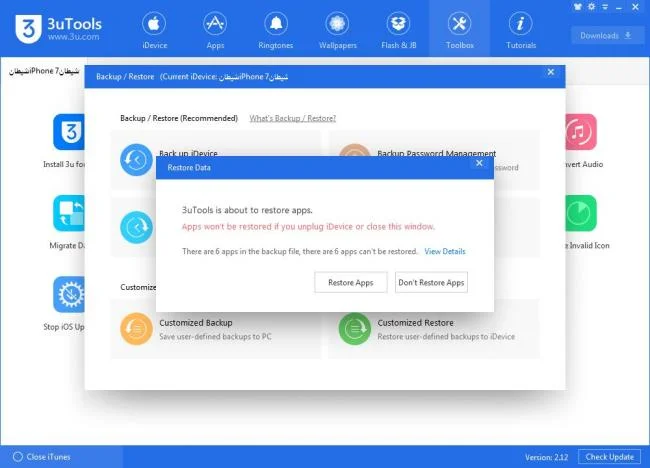
Task: Open the iDevice section
Action: point(154,31)
